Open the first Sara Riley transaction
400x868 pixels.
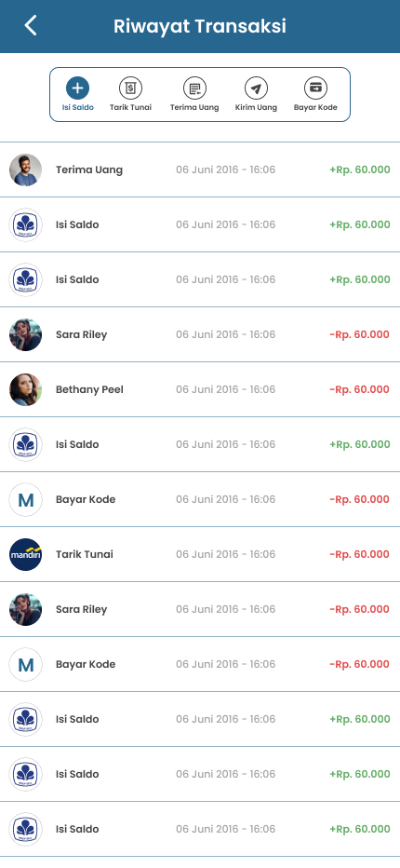click(x=200, y=334)
